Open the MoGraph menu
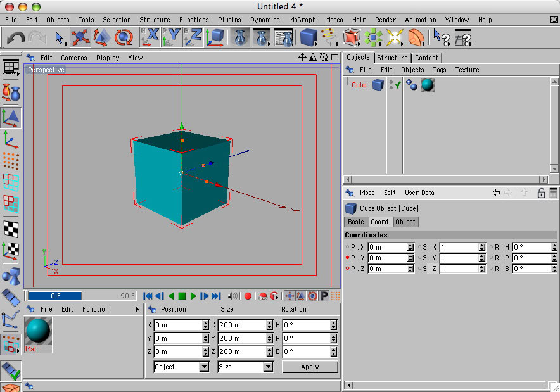 point(302,20)
